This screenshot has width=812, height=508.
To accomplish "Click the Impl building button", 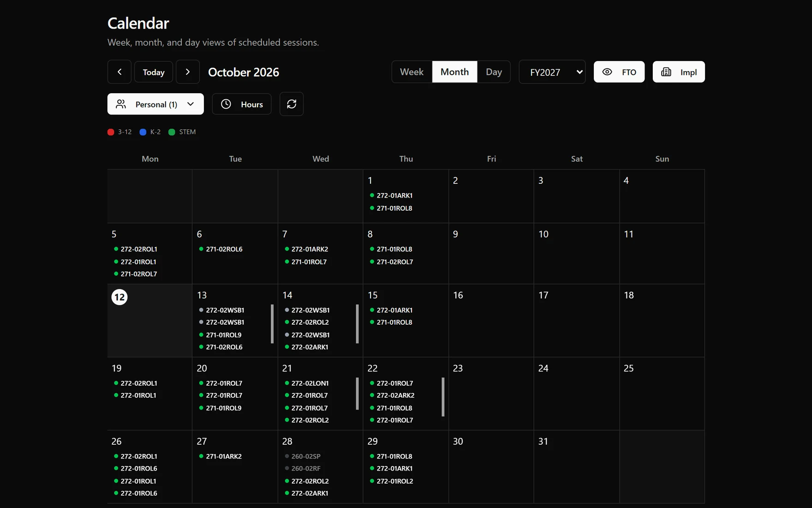I will pyautogui.click(x=679, y=72).
